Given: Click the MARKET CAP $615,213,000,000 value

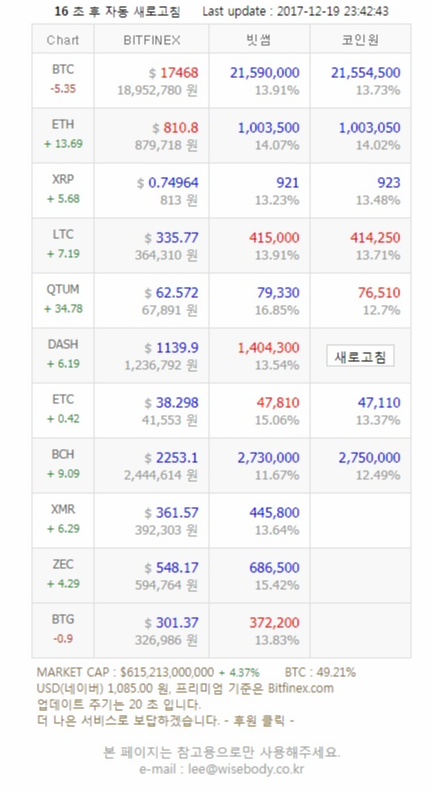Looking at the screenshot, I should click(x=167, y=672).
